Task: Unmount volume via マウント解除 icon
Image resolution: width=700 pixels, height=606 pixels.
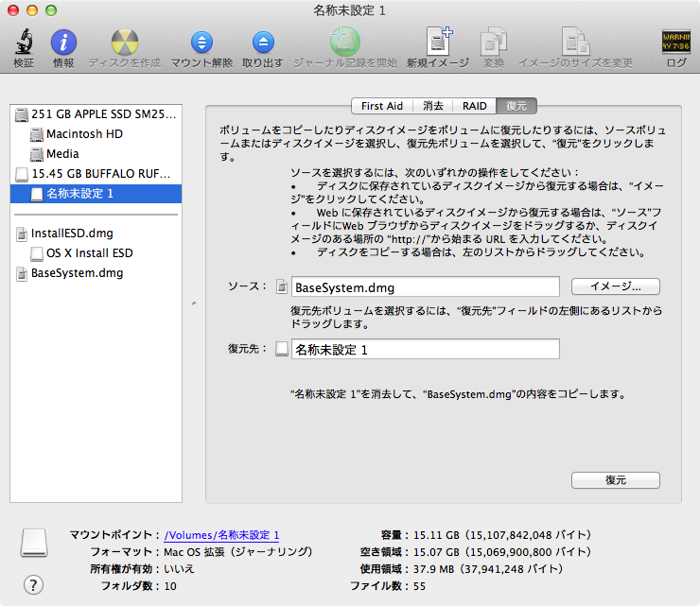Action: click(201, 43)
